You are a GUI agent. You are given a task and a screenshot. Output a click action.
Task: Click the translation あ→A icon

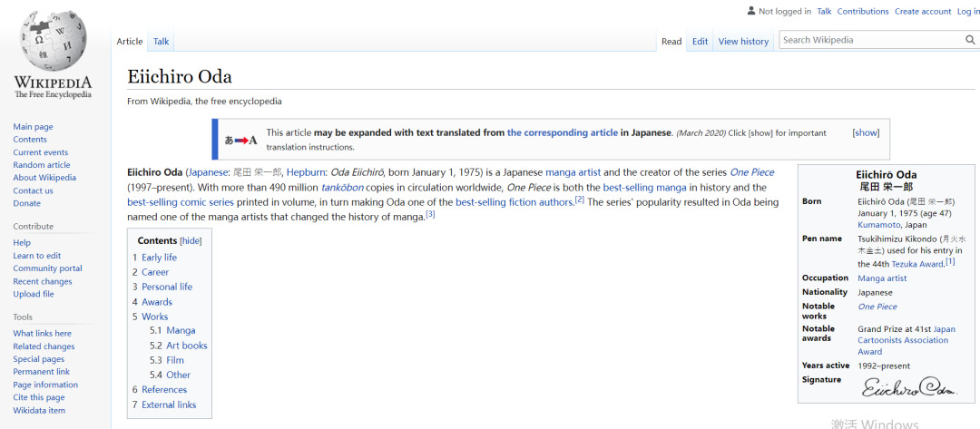point(240,140)
